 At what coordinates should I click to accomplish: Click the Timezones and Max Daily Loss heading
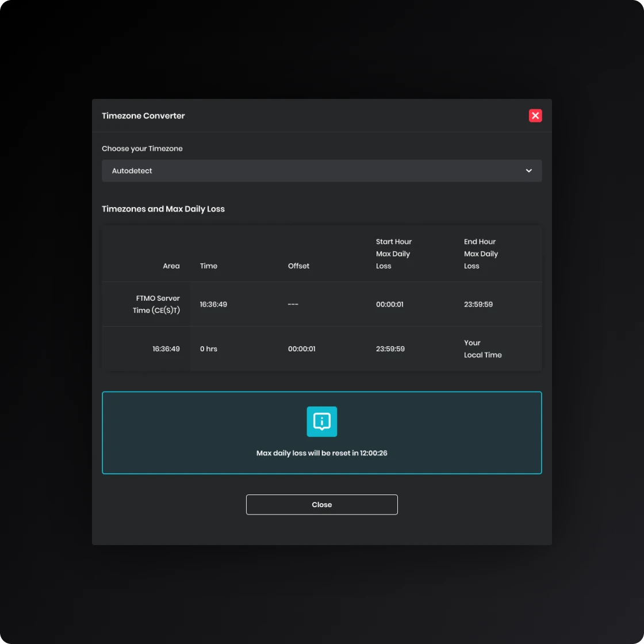[163, 209]
